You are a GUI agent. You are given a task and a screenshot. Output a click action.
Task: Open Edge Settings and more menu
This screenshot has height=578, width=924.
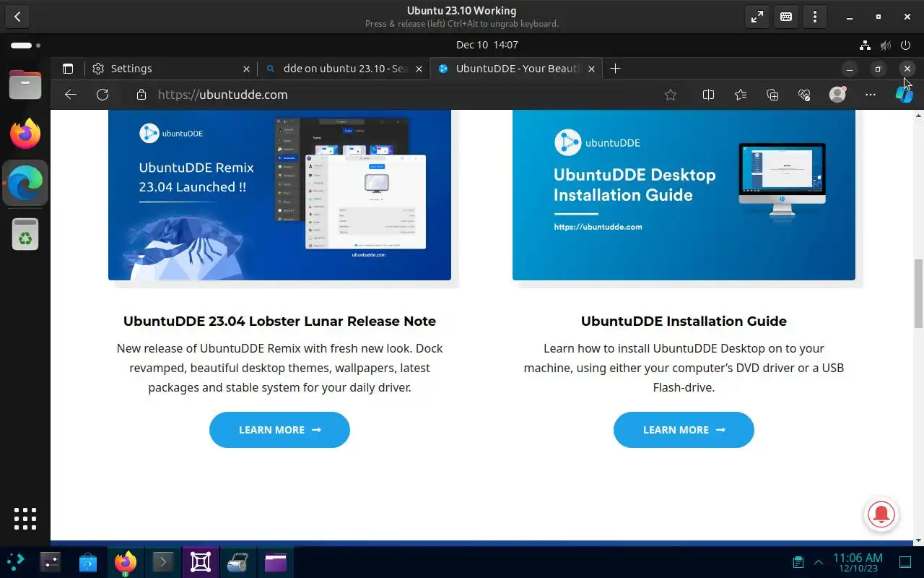point(871,95)
